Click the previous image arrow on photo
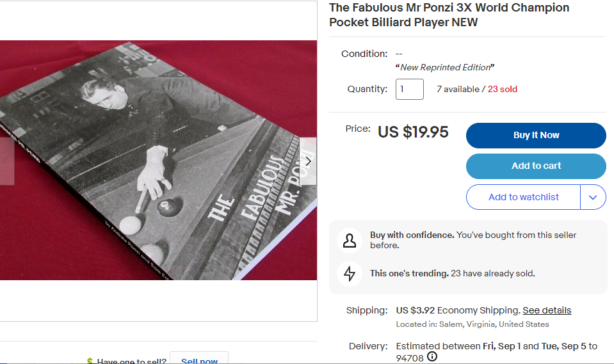This screenshot has width=614, height=364. coord(6,161)
